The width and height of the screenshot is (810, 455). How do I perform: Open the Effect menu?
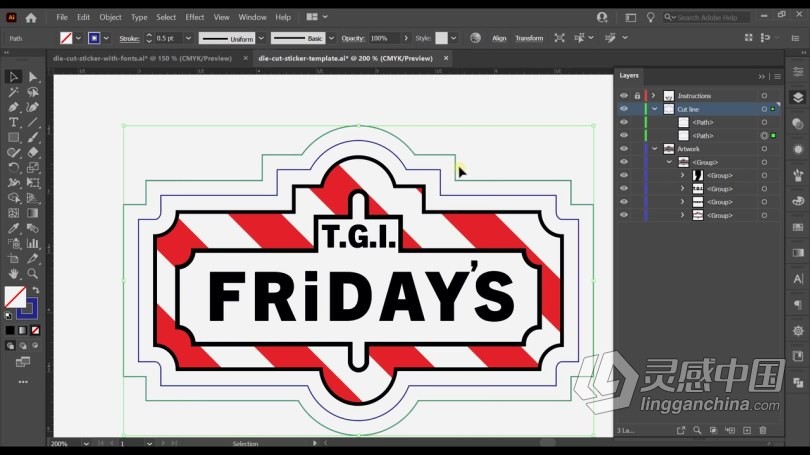point(195,17)
